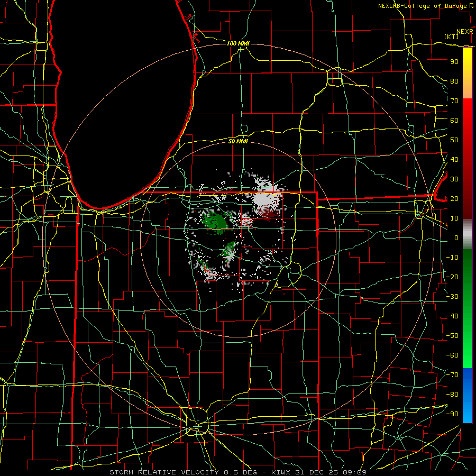Click the 80 value on the velocity scale
Image resolution: width=476 pixels, height=476 pixels.
pos(454,81)
